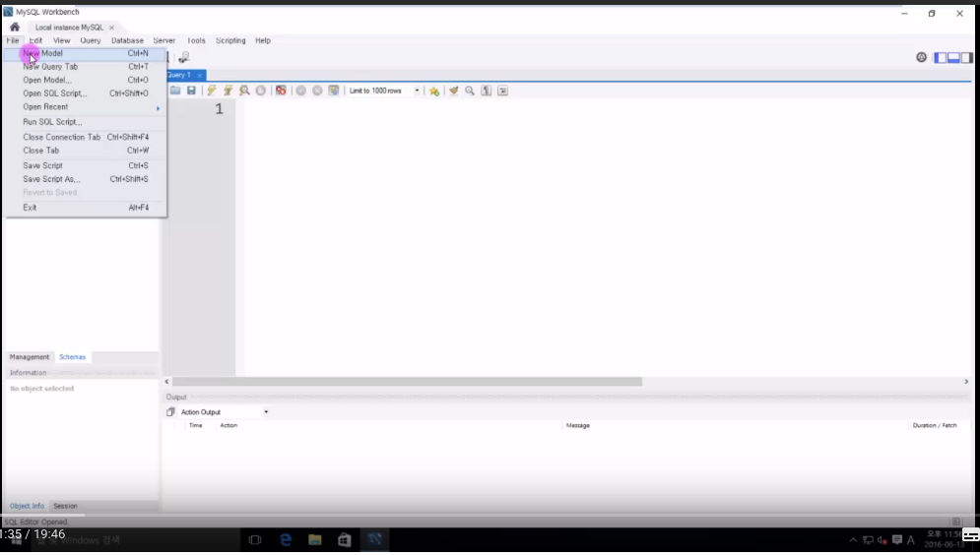
Task: Open the Help menu
Action: pos(263,40)
